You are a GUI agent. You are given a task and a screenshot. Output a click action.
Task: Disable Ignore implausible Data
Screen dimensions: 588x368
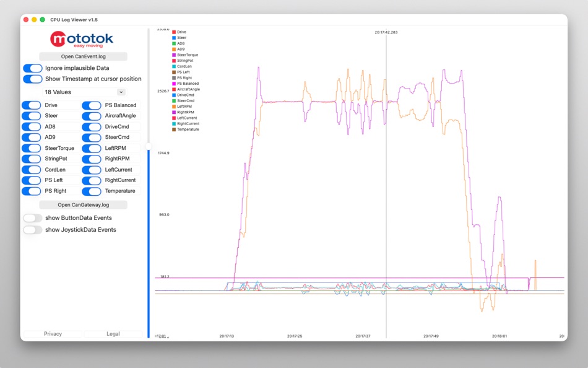32,68
